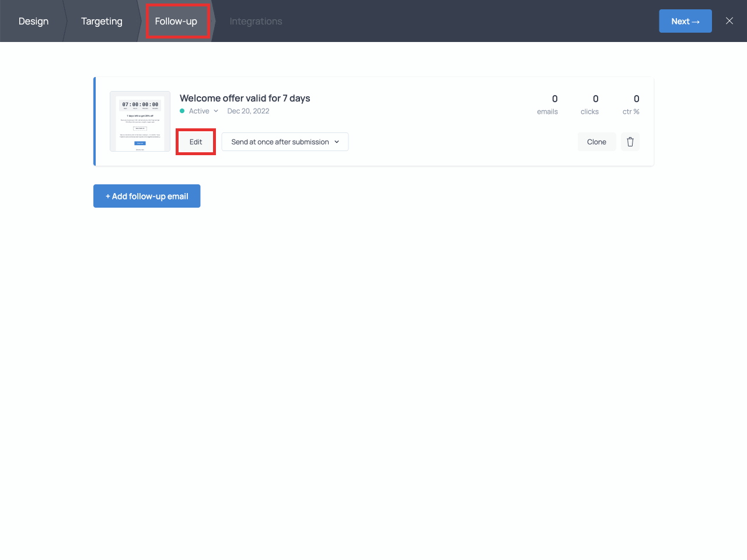Open the Integrations step
This screenshot has width=747, height=560.
[x=256, y=21]
